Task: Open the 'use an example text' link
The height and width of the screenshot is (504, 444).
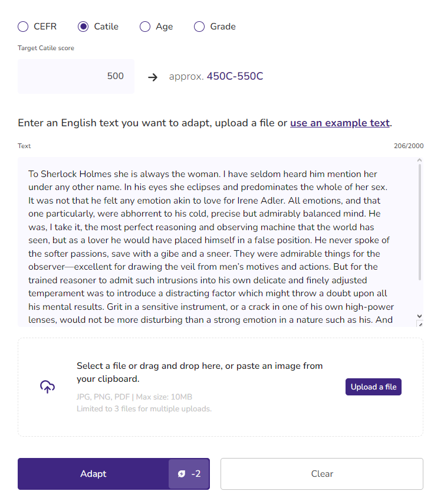Action: click(340, 123)
